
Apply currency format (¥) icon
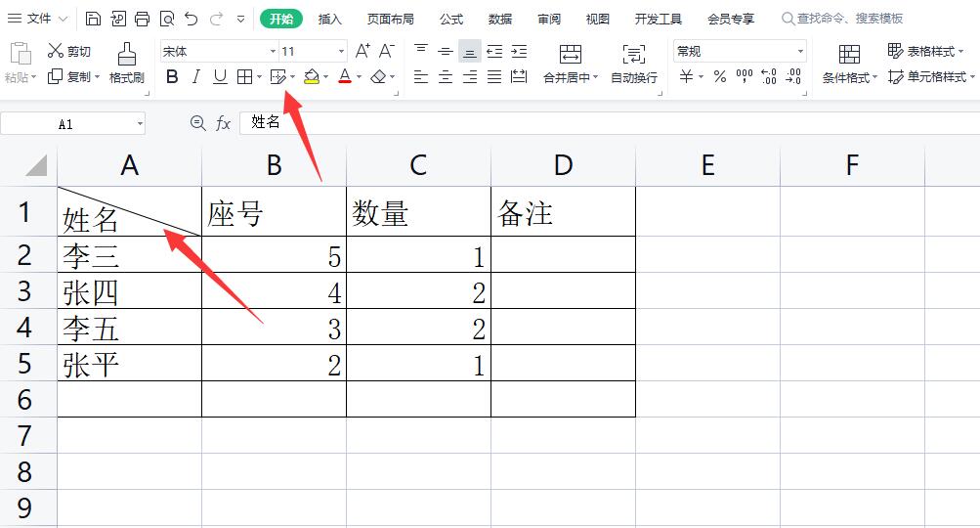click(x=686, y=77)
